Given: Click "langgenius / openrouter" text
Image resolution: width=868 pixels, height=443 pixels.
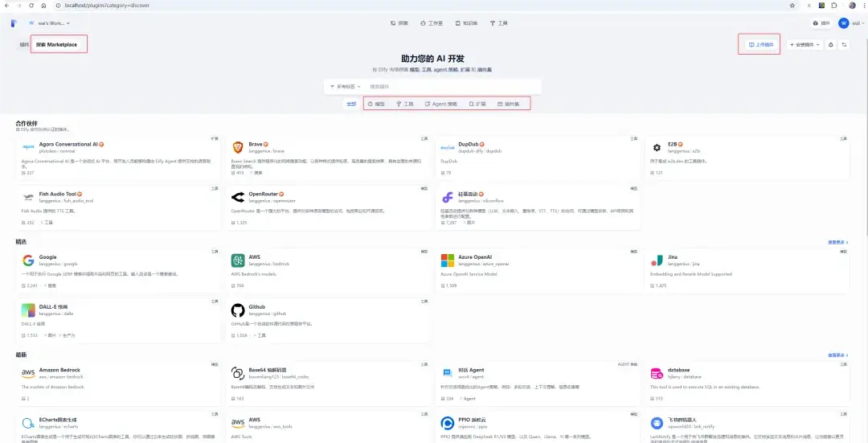Looking at the screenshot, I should point(272,200).
